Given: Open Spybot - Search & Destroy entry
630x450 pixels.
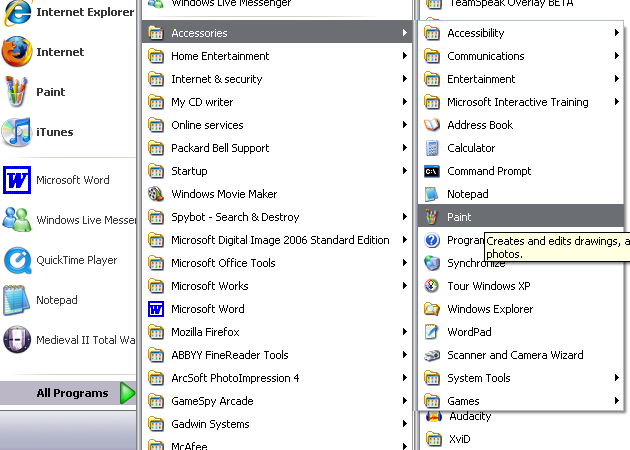Looking at the screenshot, I should (x=277, y=217).
